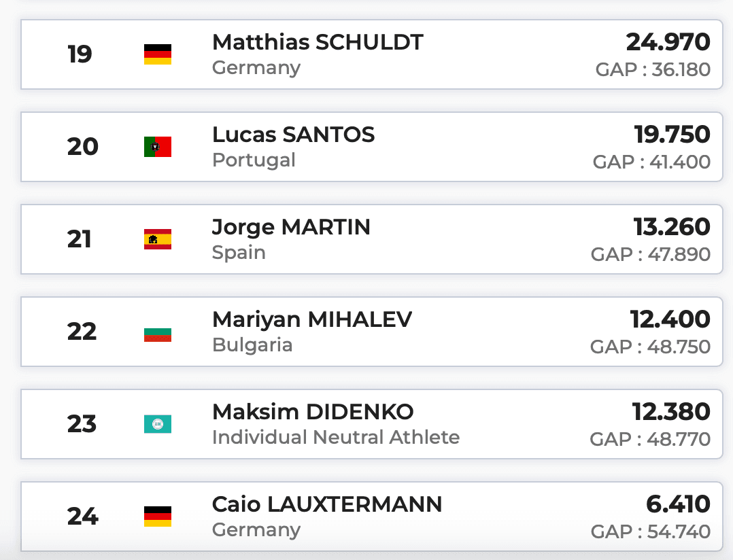Open the Lucas SANTOS name link
The width and height of the screenshot is (733, 560).
[x=293, y=135]
